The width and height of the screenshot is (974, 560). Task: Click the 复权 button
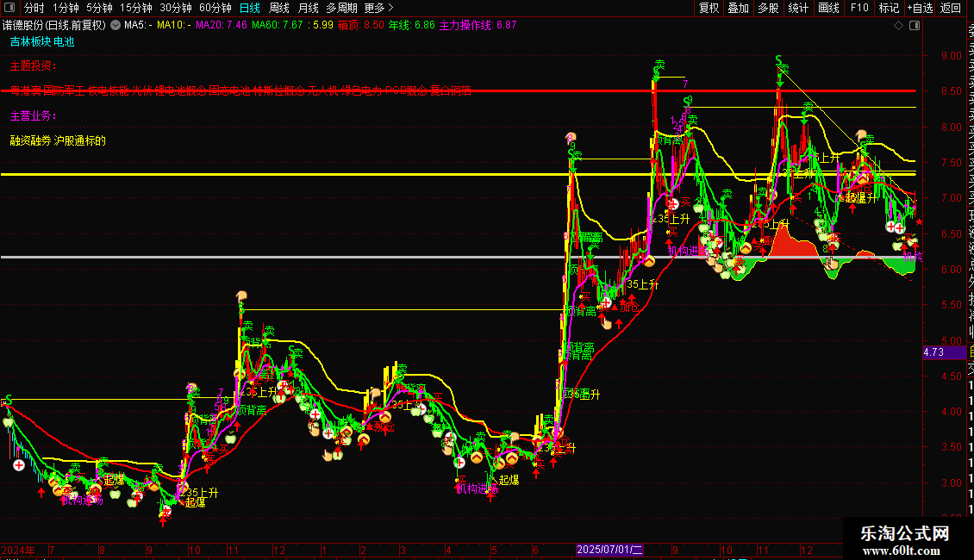pos(709,8)
